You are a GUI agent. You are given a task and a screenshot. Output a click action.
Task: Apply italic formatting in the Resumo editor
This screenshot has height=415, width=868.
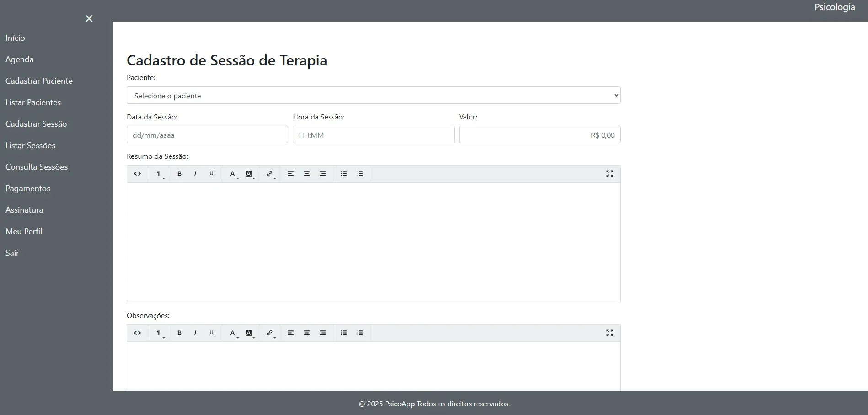[x=195, y=174]
